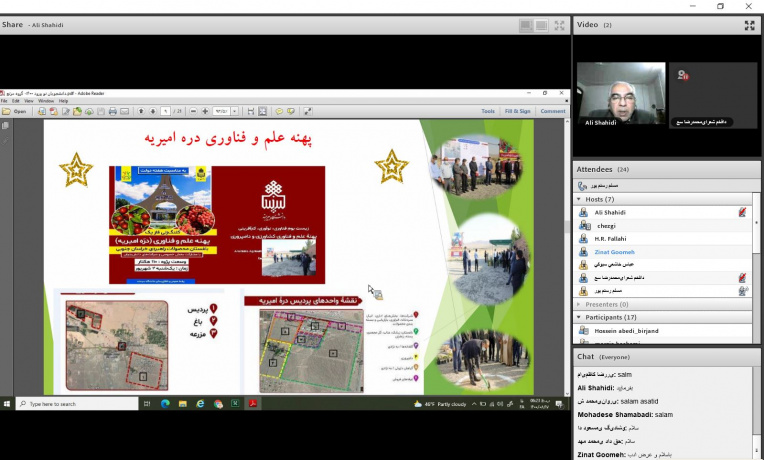Toggle full screen for the Video pod

[x=749, y=25]
